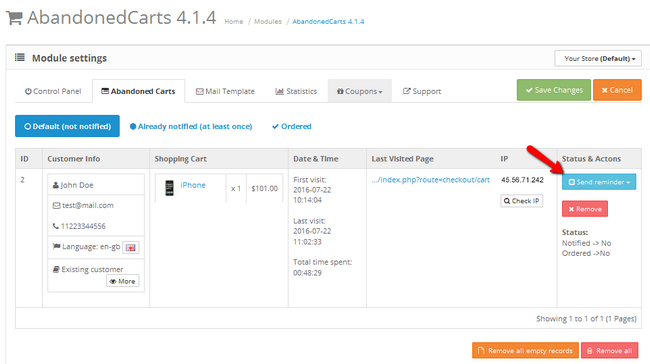Click the ID column value 2
The image size is (650, 364).
[22, 180]
